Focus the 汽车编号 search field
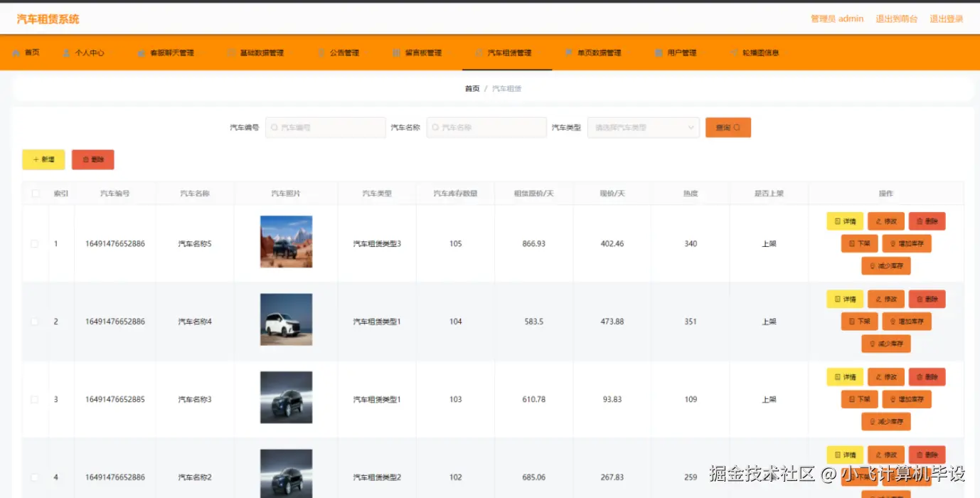Image resolution: width=980 pixels, height=498 pixels. 326,127
